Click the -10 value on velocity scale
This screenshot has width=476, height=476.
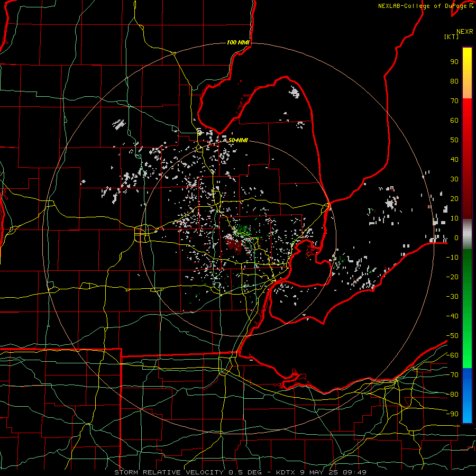tap(452, 258)
